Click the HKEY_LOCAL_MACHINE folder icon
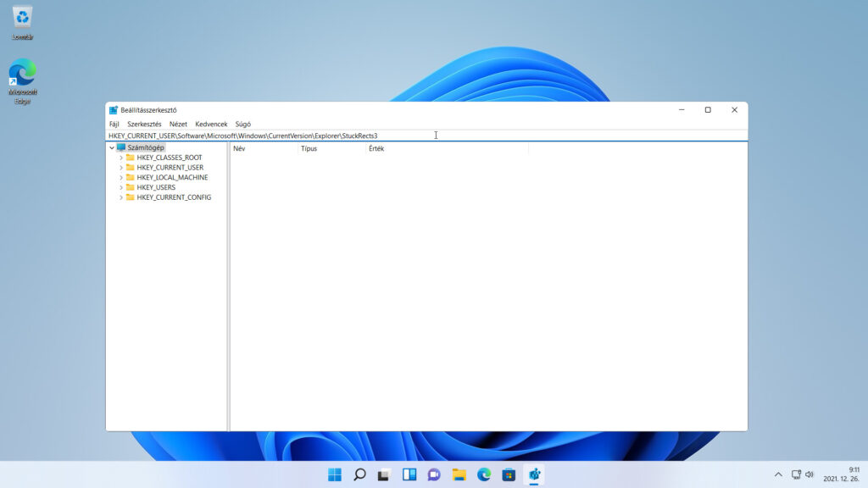Screen dimensions: 868x488 130,178
